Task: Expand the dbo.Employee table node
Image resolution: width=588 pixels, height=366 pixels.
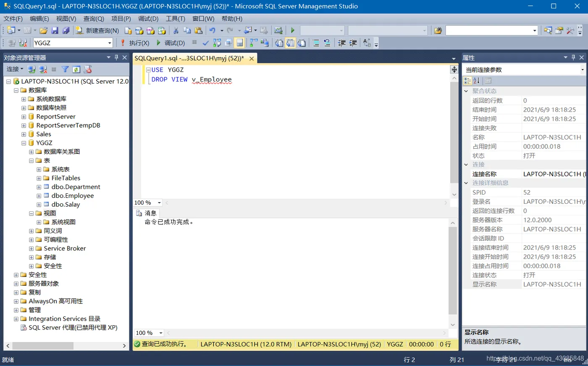Action: tap(39, 196)
